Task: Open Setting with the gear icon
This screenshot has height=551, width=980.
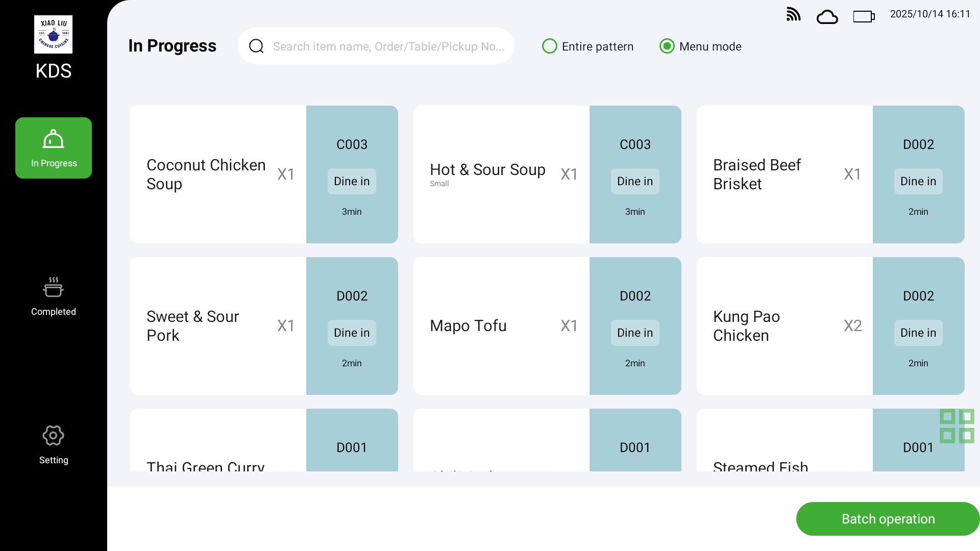Action: click(54, 445)
